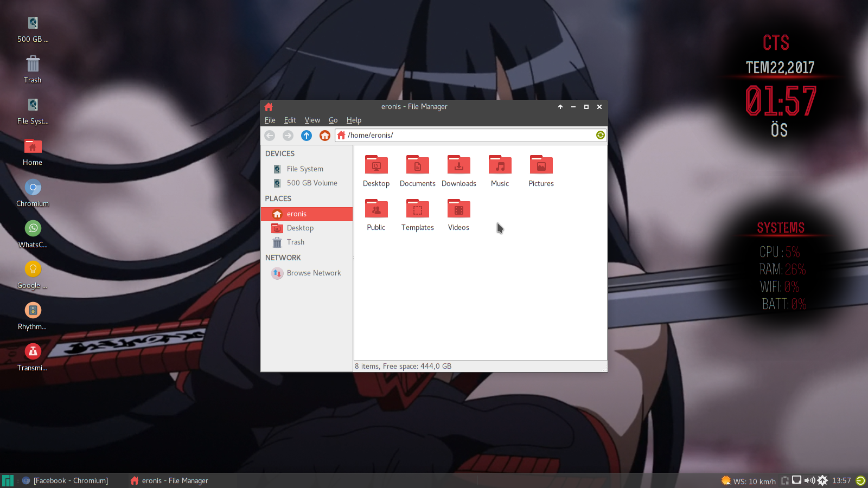This screenshot has height=488, width=868.
Task: Select the Chromium desktop icon
Action: (x=33, y=194)
